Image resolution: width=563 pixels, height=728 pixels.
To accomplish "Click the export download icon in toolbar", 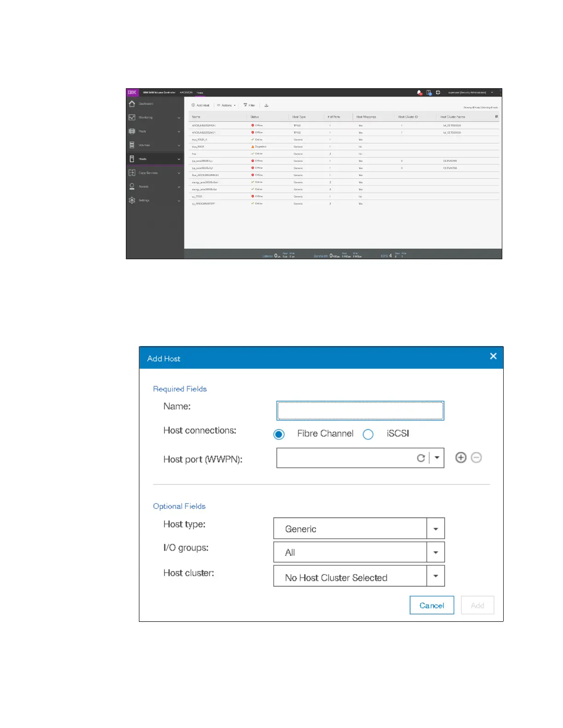I will (266, 105).
